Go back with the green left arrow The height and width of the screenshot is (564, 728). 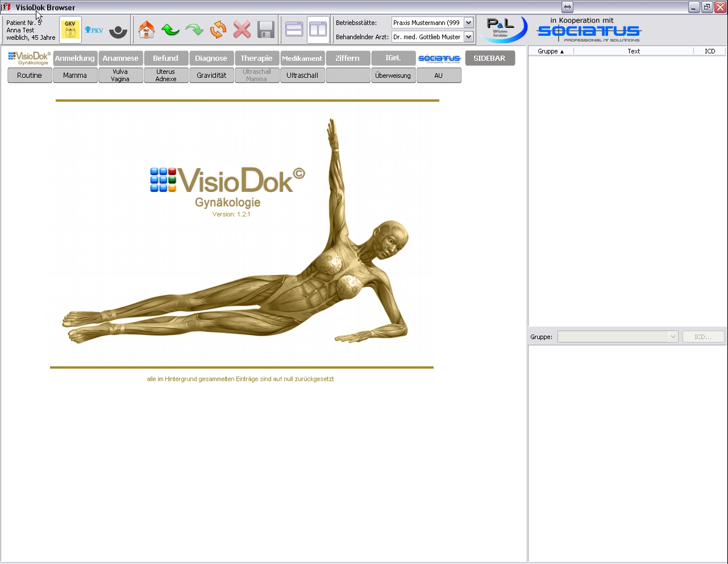click(170, 30)
